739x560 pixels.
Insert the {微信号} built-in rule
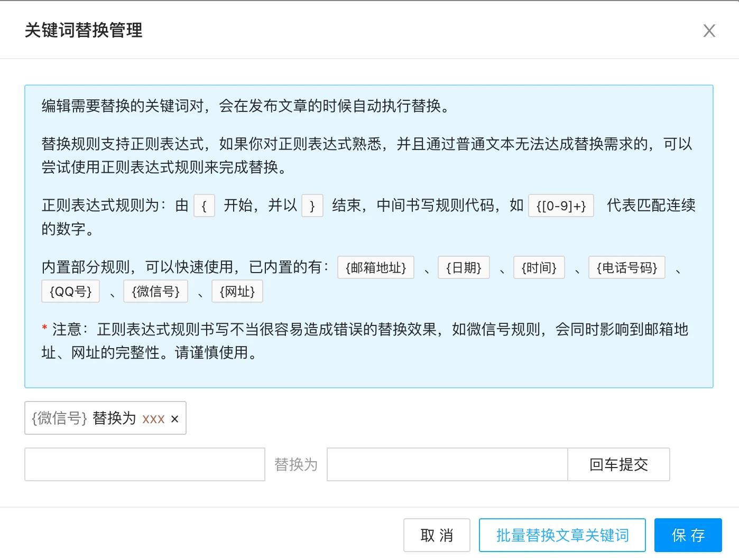tap(155, 291)
